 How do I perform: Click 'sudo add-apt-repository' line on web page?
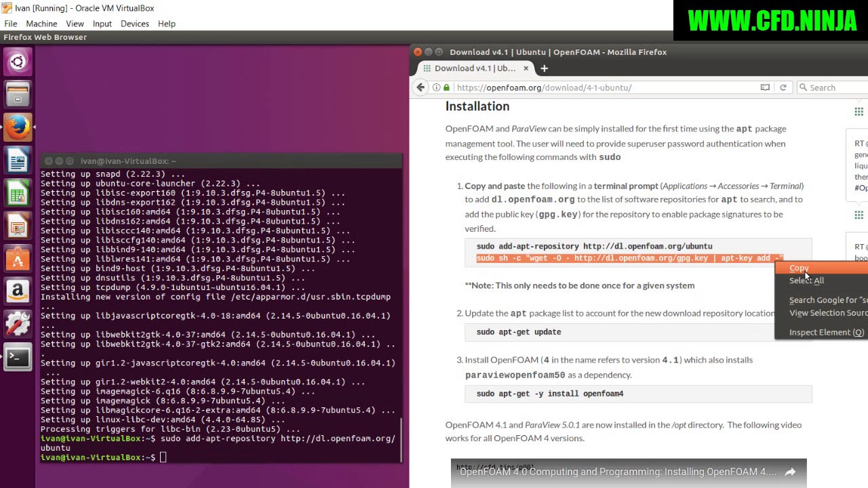tap(594, 247)
